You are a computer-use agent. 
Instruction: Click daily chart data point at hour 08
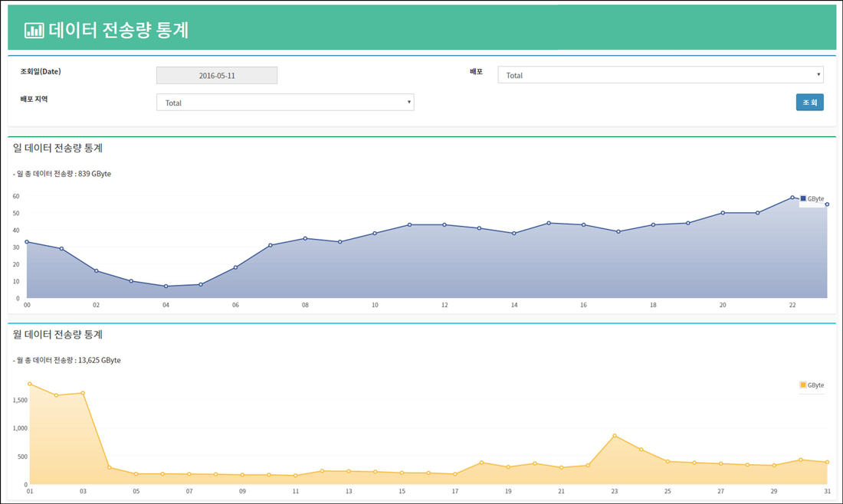coord(305,238)
